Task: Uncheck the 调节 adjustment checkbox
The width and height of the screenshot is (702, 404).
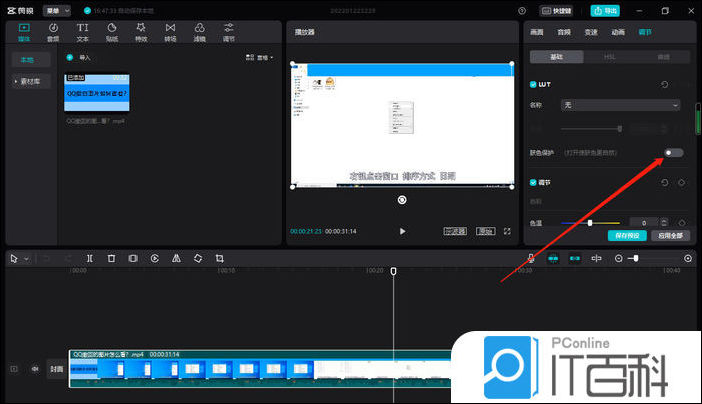Action: (533, 183)
